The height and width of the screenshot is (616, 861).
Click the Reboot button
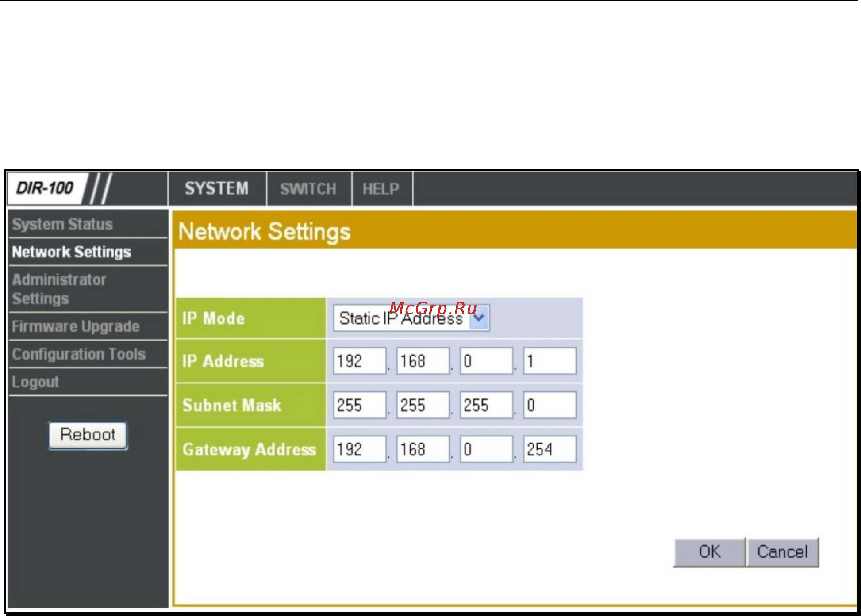tap(88, 435)
